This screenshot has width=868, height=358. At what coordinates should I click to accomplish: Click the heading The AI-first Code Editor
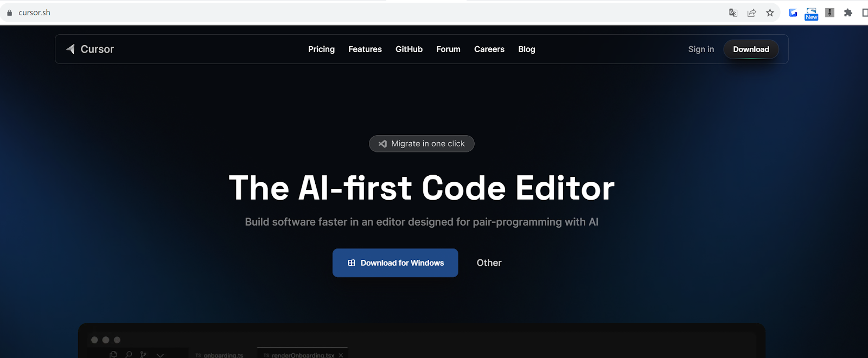click(x=422, y=188)
